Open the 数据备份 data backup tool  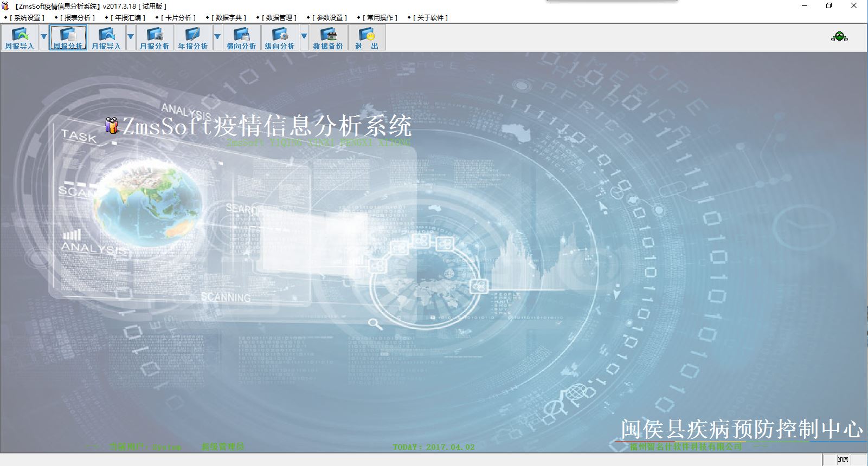pyautogui.click(x=328, y=38)
